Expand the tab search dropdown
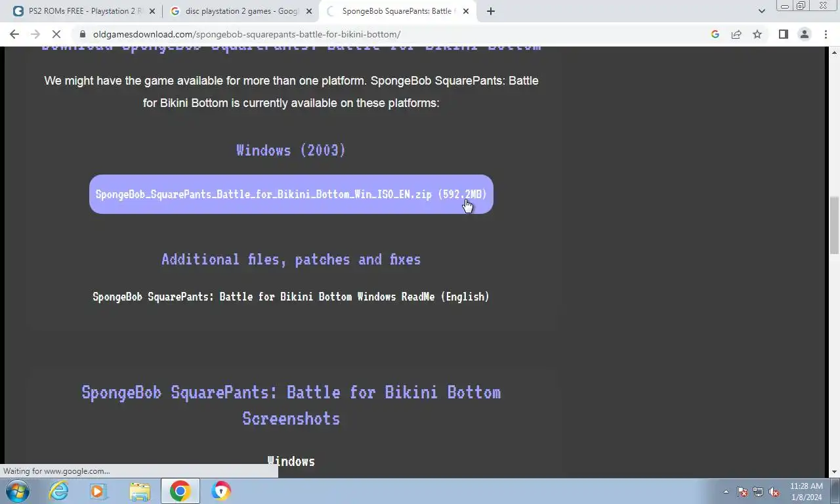 [761, 11]
